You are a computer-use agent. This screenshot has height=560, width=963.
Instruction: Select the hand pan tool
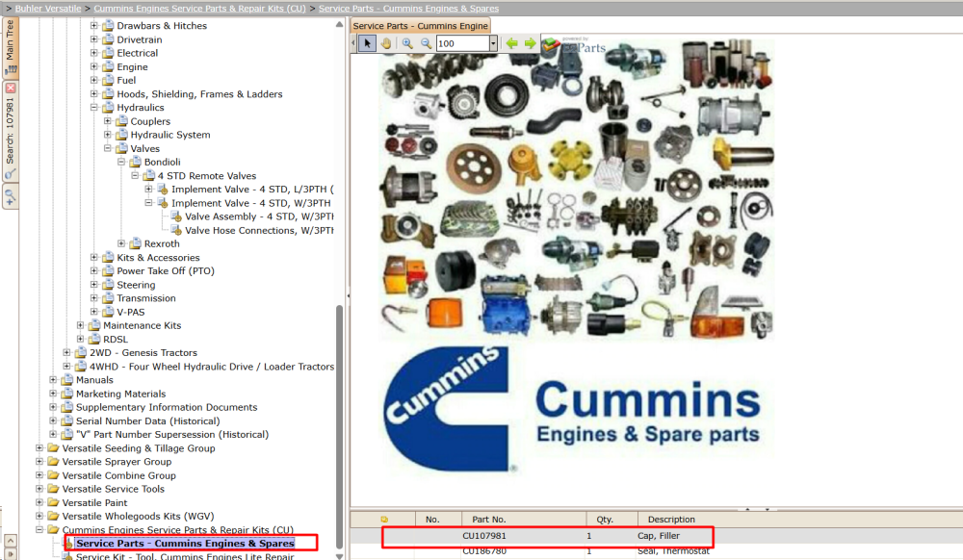tap(386, 43)
